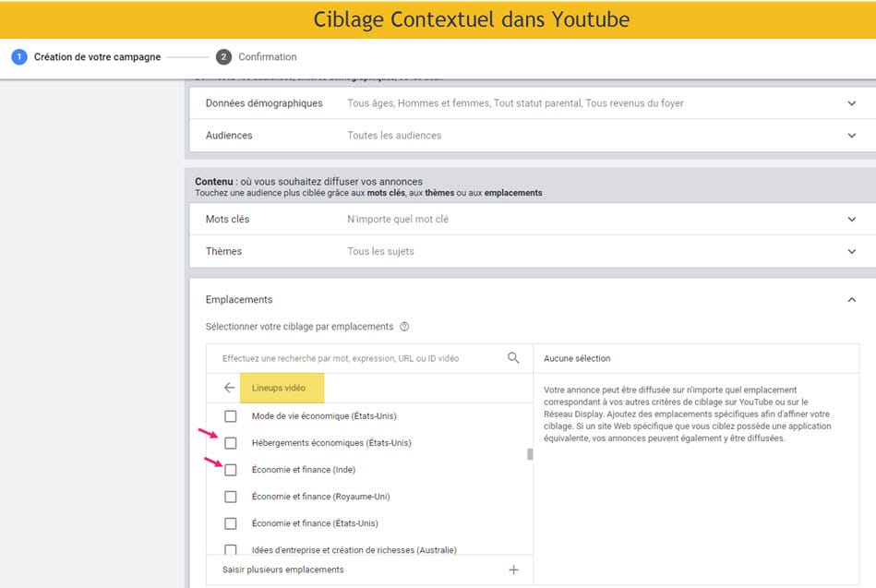Click Saisir plusieurs emplacements
This screenshot has width=876, height=588.
coord(282,570)
